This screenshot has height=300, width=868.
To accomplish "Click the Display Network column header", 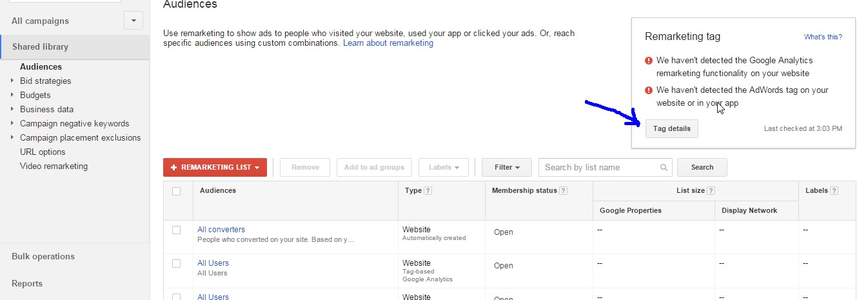I will [x=749, y=210].
